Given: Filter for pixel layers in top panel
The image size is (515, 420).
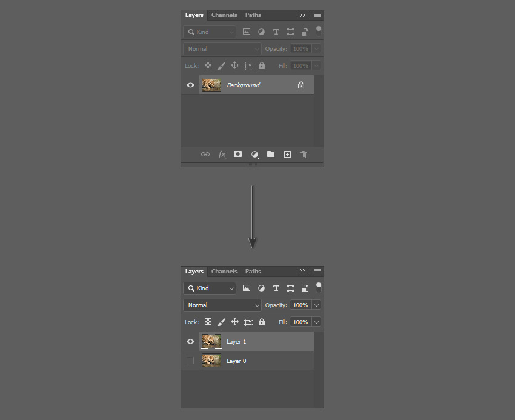Looking at the screenshot, I should tap(247, 32).
